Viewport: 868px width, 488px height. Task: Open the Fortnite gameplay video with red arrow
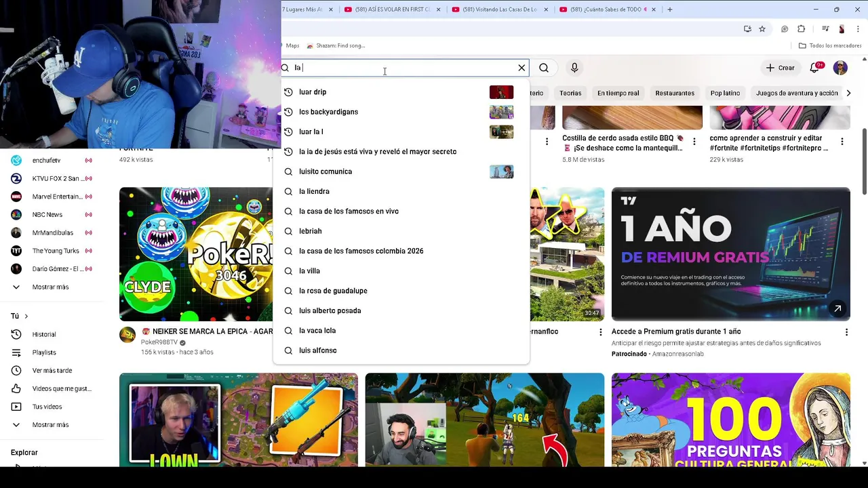coord(484,420)
